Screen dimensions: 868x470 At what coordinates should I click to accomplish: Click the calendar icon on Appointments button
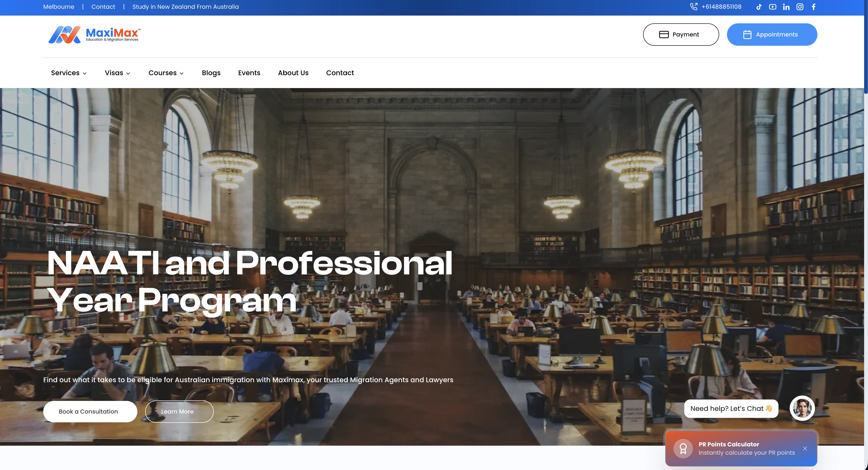(748, 34)
